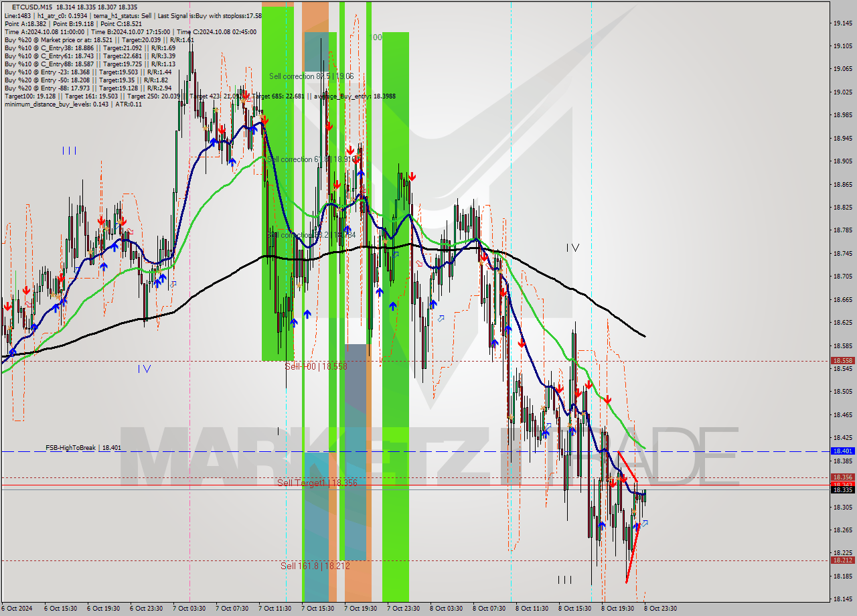Click the 'minimum_distance_buy_levels: 0.143' line

(73, 104)
